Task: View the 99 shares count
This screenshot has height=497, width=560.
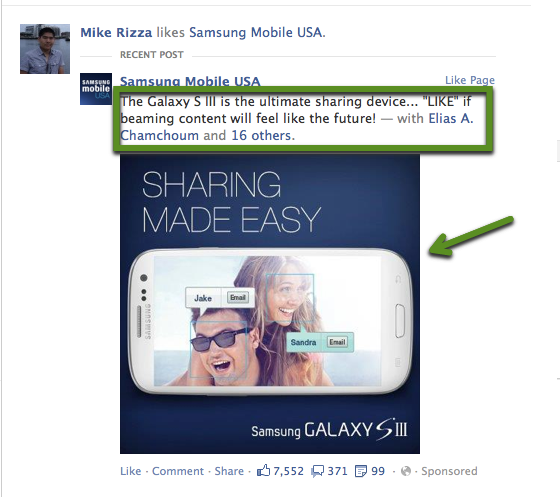Action: click(378, 471)
